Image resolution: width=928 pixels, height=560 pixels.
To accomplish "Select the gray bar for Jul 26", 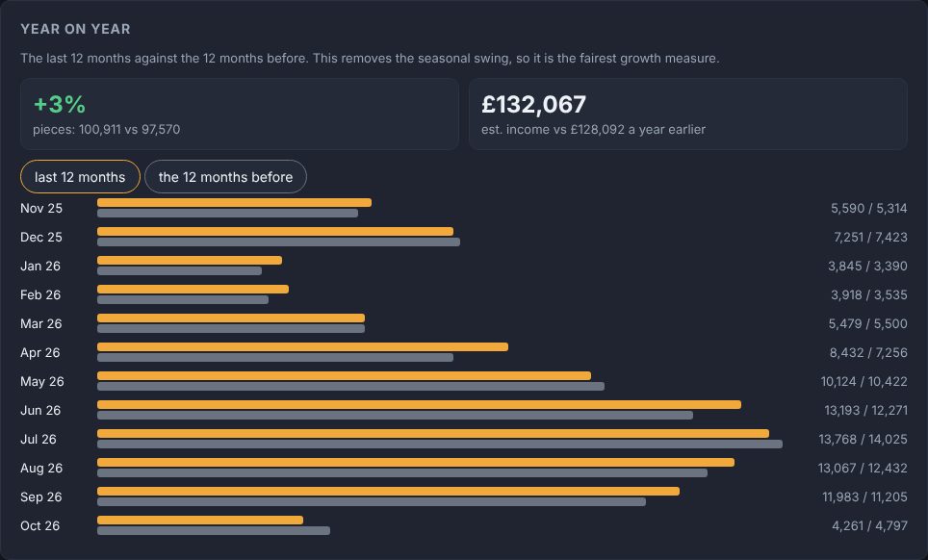I will tap(440, 445).
